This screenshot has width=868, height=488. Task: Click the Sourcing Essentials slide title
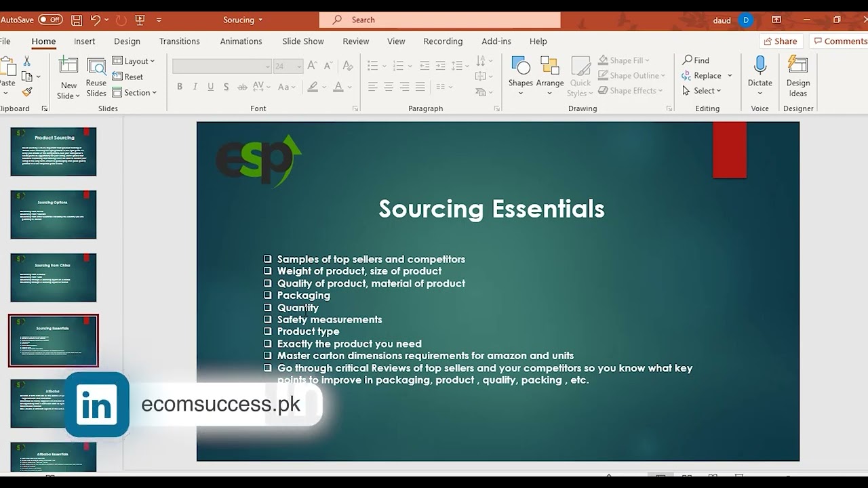[492, 209]
